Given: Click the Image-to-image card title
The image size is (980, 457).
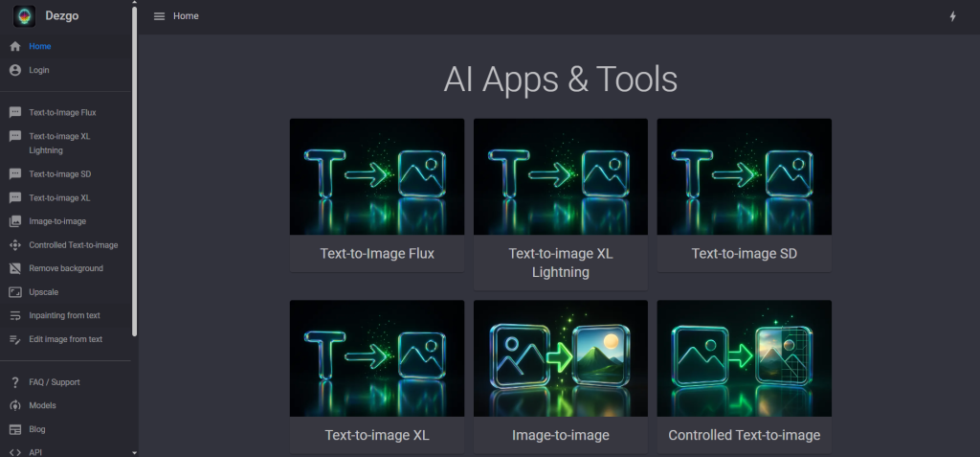Looking at the screenshot, I should (x=561, y=435).
